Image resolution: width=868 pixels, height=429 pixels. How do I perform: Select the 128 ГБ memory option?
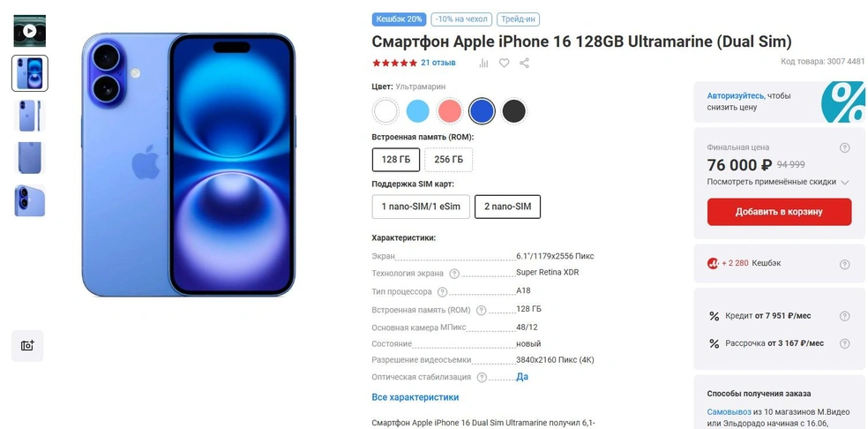click(396, 160)
